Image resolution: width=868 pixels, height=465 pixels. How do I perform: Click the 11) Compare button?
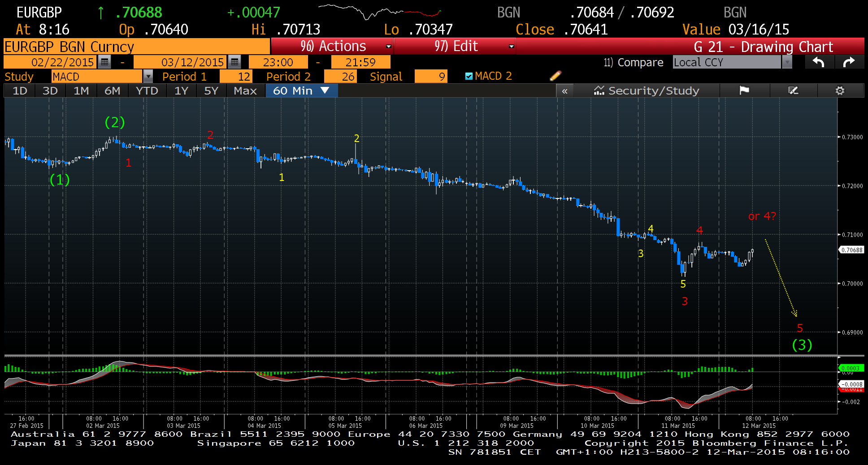[x=633, y=62]
